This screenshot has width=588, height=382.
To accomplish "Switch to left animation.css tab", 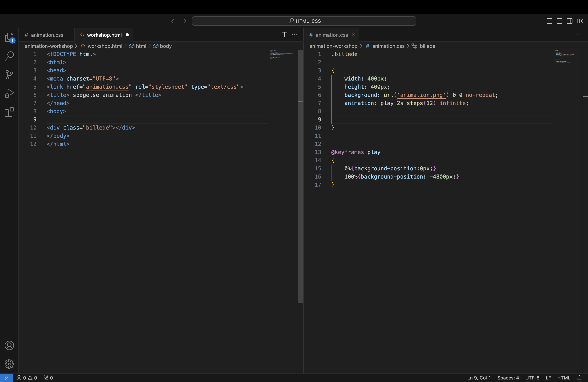I will point(46,35).
